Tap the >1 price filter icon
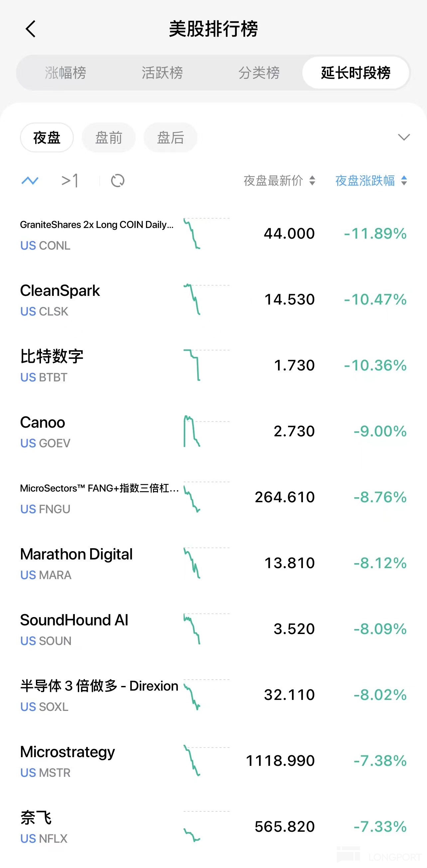The image size is (427, 868). click(x=70, y=181)
